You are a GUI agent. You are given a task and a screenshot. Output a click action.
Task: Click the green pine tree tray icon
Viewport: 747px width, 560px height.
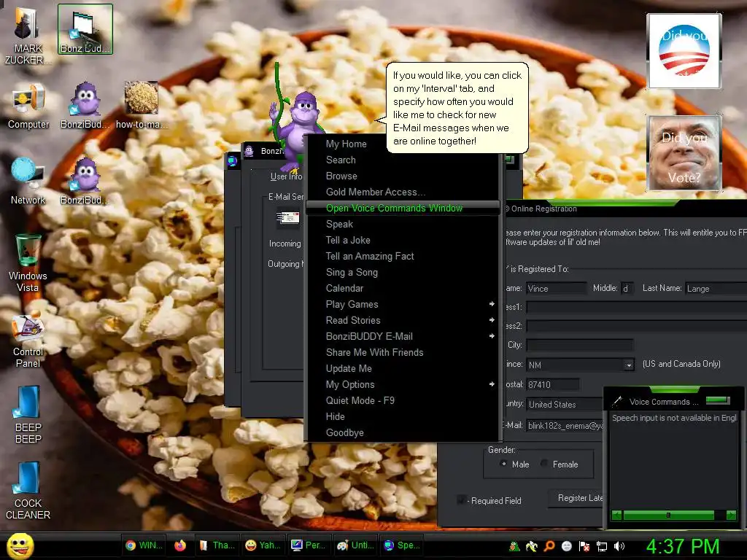tap(514, 546)
